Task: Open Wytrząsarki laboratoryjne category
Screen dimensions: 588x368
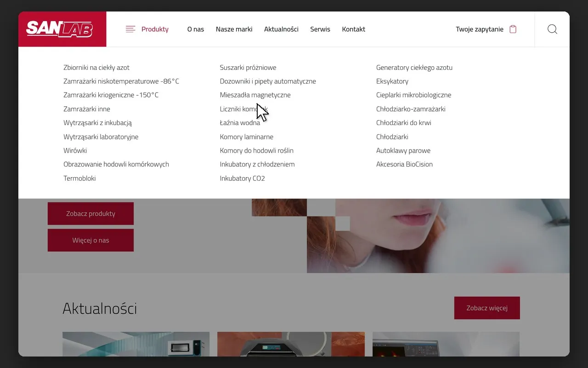Action: (101, 137)
